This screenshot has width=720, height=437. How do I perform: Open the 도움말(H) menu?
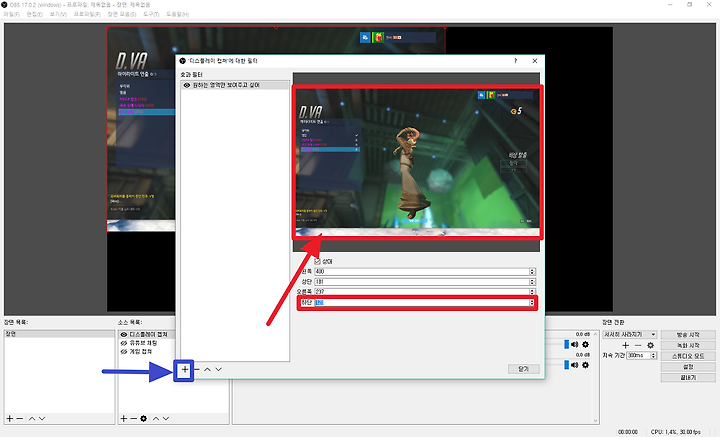177,14
